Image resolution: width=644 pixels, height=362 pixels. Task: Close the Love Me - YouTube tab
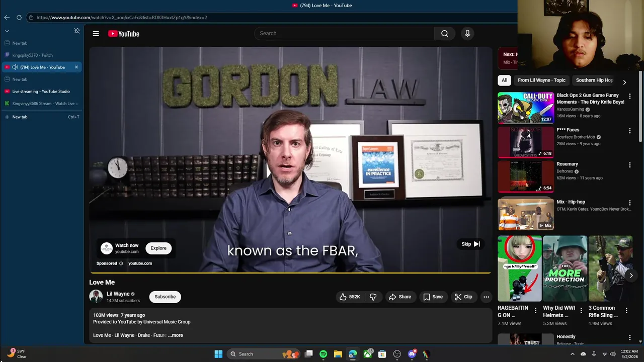pyautogui.click(x=76, y=67)
